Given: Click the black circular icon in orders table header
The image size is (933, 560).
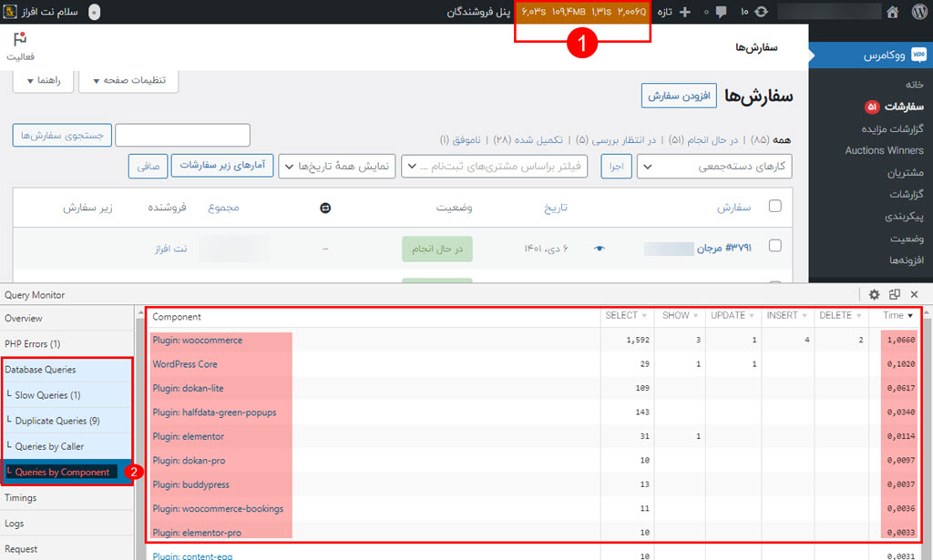Looking at the screenshot, I should pyautogui.click(x=325, y=208).
